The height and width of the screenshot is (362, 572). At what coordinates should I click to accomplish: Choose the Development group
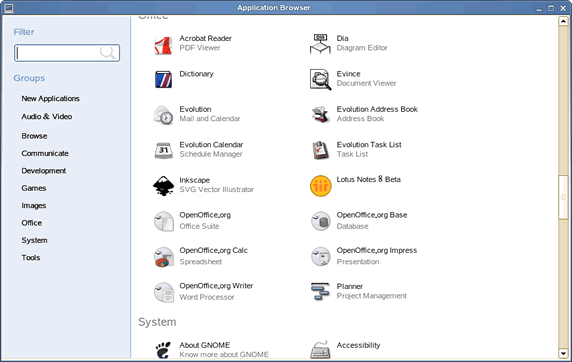(x=43, y=171)
